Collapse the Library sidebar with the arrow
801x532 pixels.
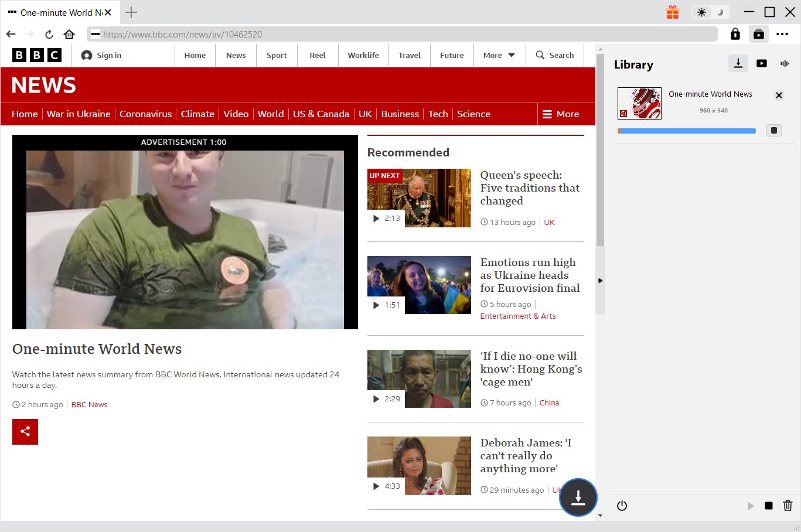[x=601, y=280]
